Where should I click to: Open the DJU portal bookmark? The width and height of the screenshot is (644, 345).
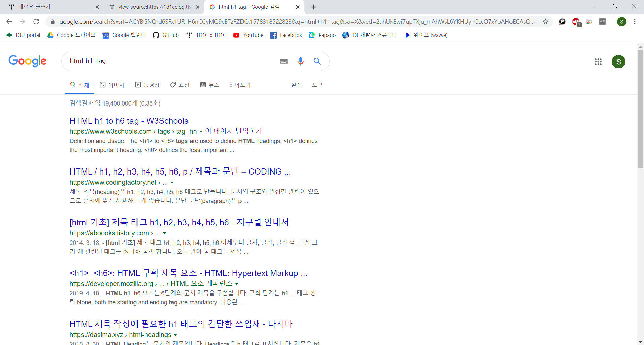(x=23, y=35)
